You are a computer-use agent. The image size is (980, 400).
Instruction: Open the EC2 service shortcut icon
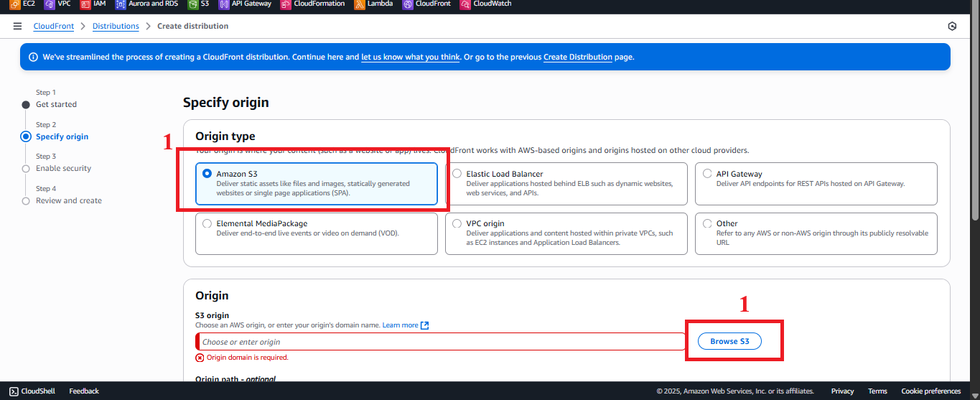pos(15,4)
